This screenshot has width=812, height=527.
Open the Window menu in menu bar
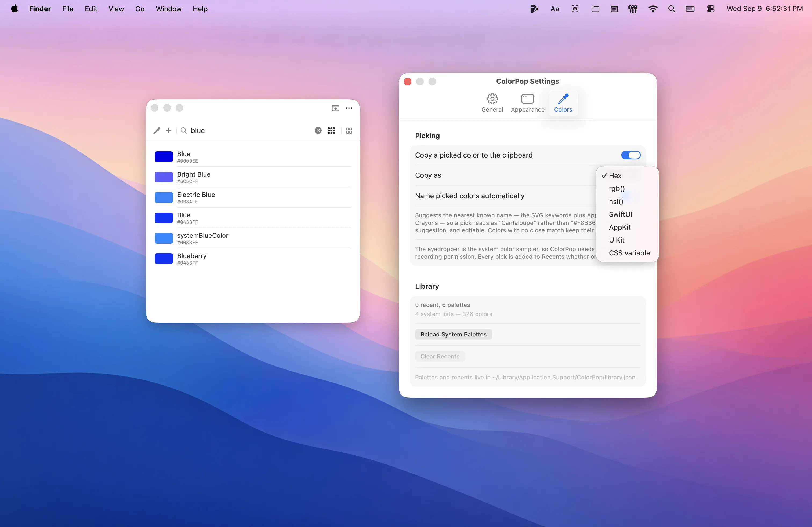169,9
